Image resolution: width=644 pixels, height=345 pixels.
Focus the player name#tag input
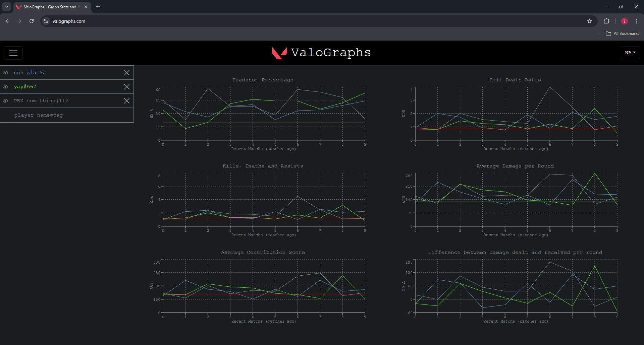pyautogui.click(x=72, y=115)
